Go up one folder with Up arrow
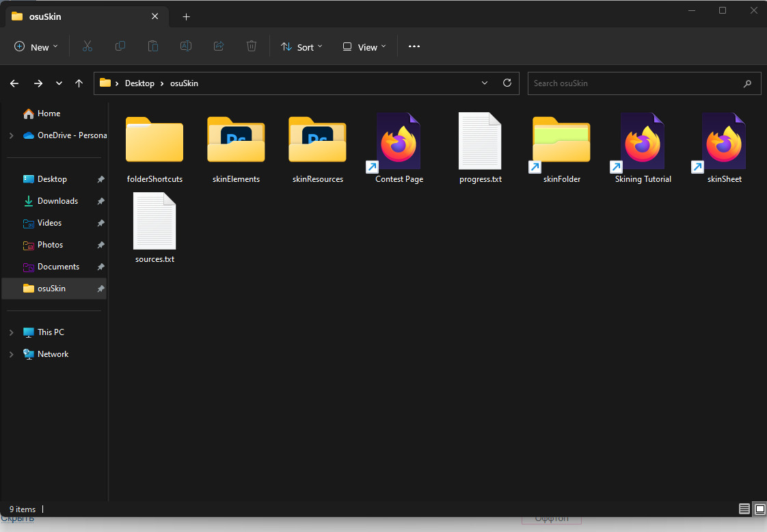This screenshot has width=767, height=532. click(x=79, y=83)
